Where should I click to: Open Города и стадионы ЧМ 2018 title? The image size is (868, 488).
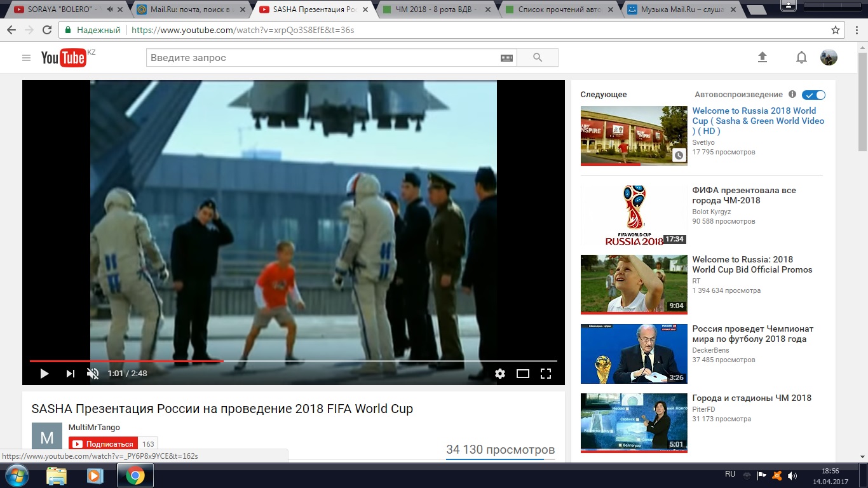coord(752,398)
